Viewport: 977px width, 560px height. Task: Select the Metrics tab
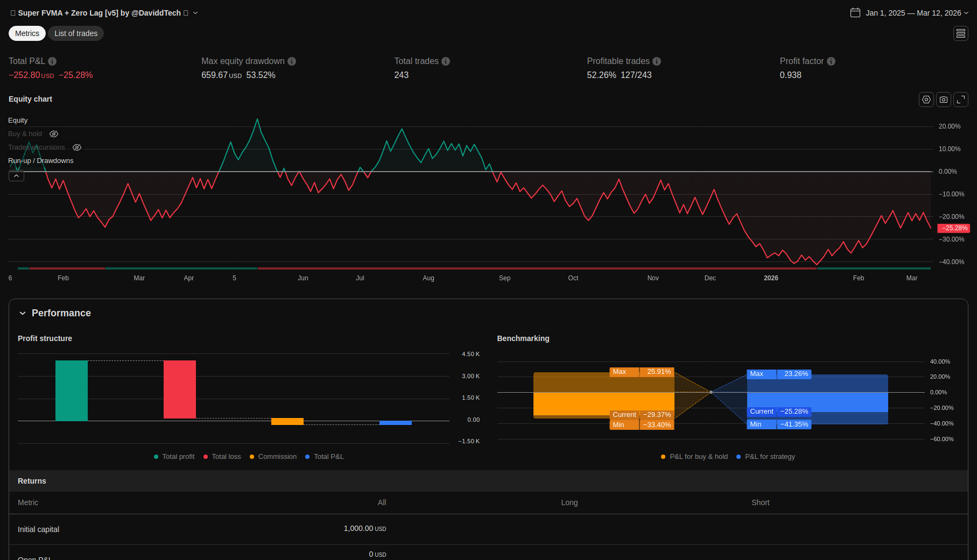(27, 33)
